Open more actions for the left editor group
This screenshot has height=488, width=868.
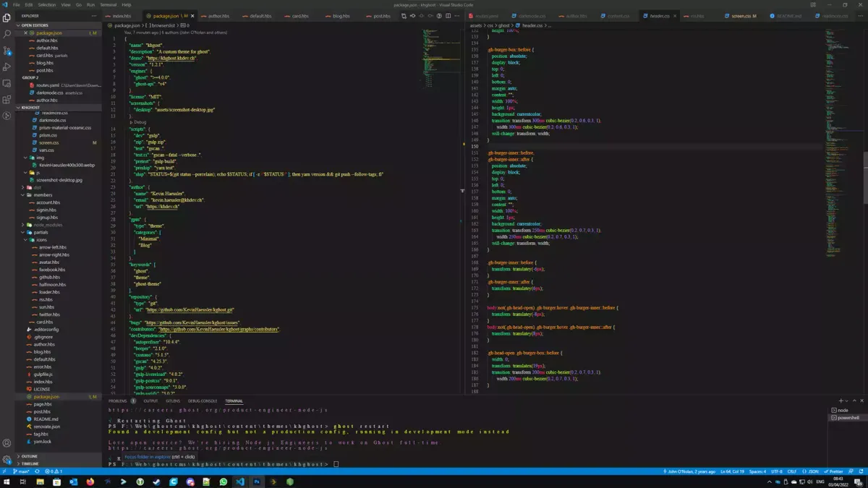tap(456, 16)
